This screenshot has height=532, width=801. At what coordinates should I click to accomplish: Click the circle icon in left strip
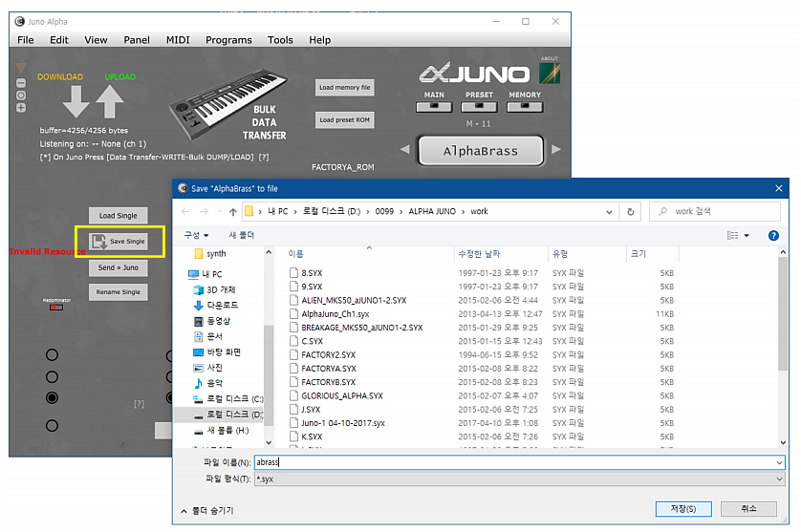pyautogui.click(x=21, y=96)
